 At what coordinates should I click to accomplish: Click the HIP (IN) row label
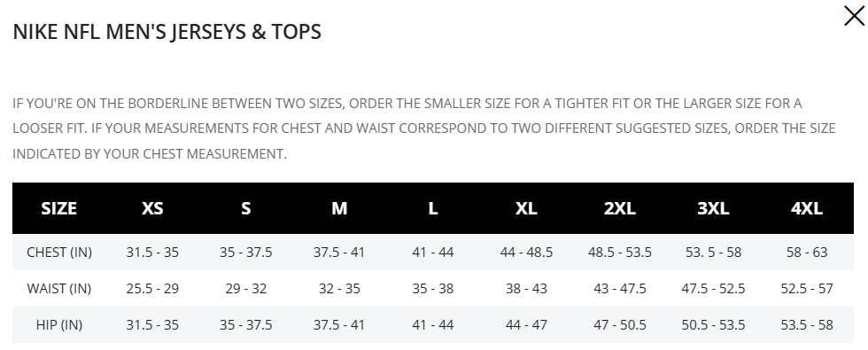click(x=59, y=324)
